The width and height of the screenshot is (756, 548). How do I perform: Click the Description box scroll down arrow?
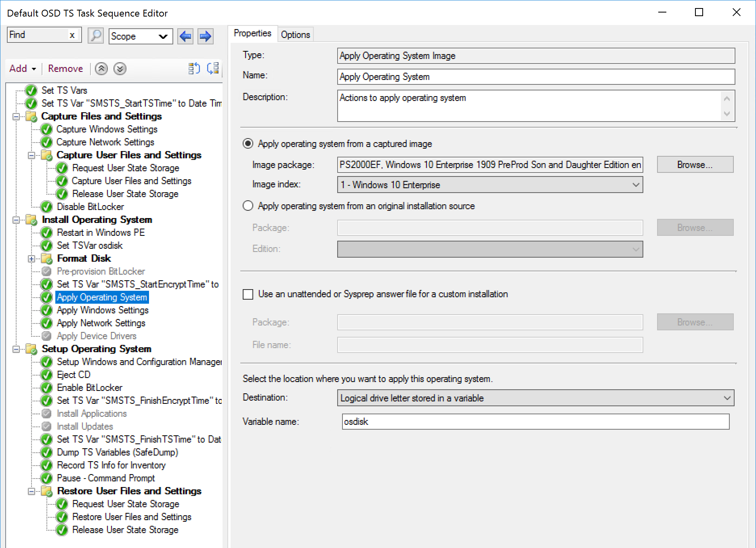point(727,114)
